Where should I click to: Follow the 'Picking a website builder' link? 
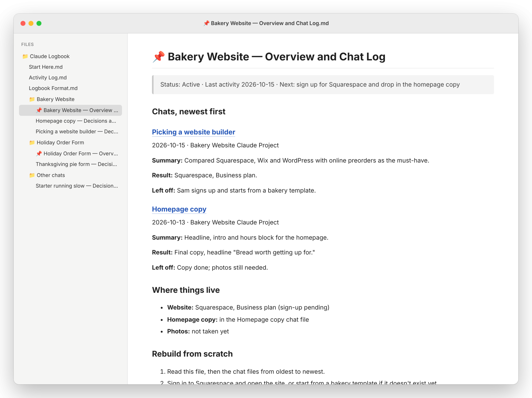193,132
